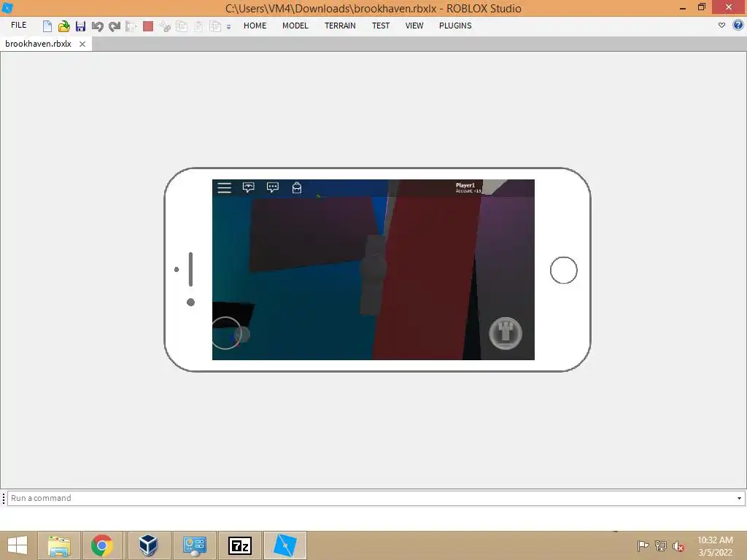Image resolution: width=747 pixels, height=560 pixels.
Task: Tap the in-game jump button
Action: [x=506, y=333]
